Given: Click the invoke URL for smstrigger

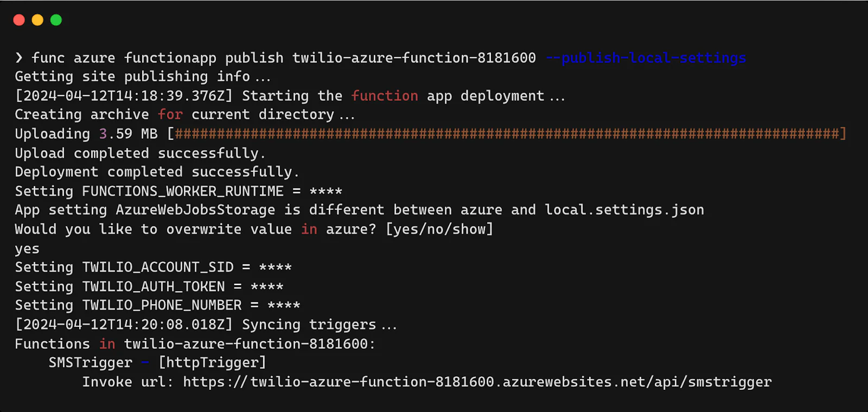Looking at the screenshot, I should click(477, 382).
